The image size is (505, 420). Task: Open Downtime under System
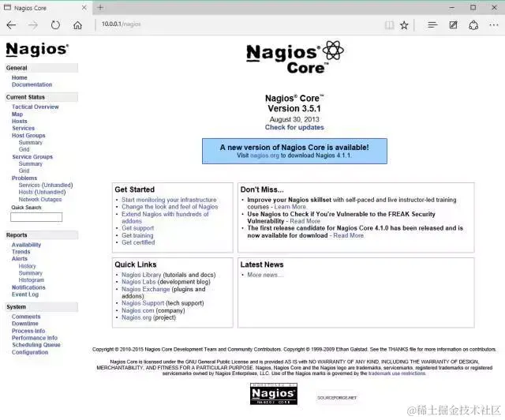click(x=24, y=324)
